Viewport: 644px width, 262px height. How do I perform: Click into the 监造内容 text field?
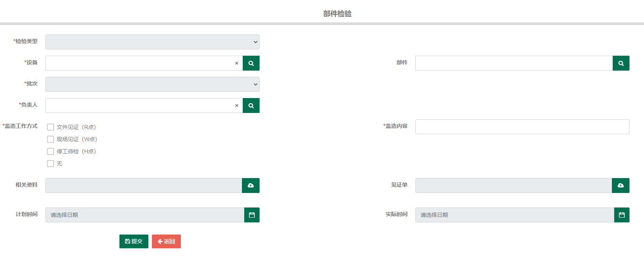point(522,127)
